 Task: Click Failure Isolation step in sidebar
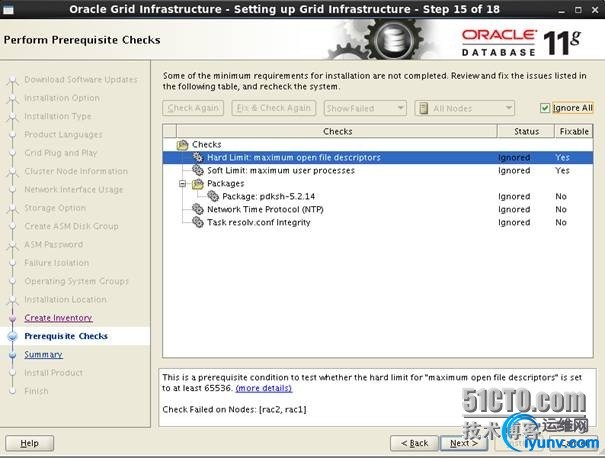coord(56,263)
